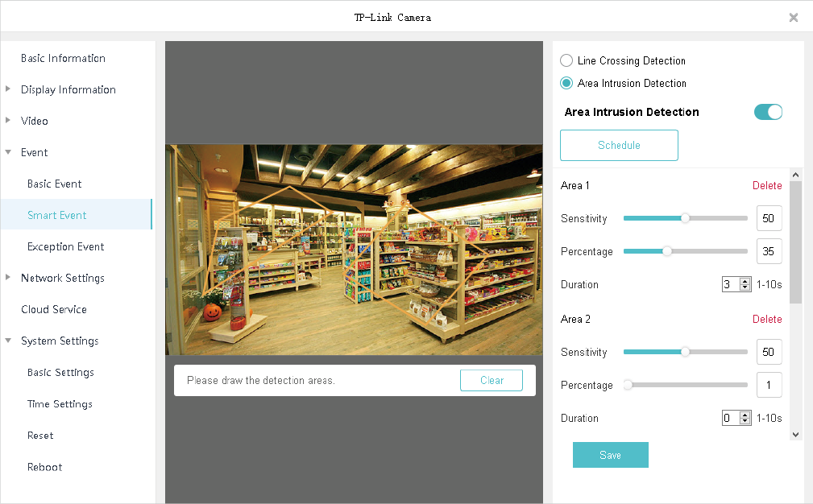Click the area list scrollbar thumb
813x504 pixels.
click(796, 242)
